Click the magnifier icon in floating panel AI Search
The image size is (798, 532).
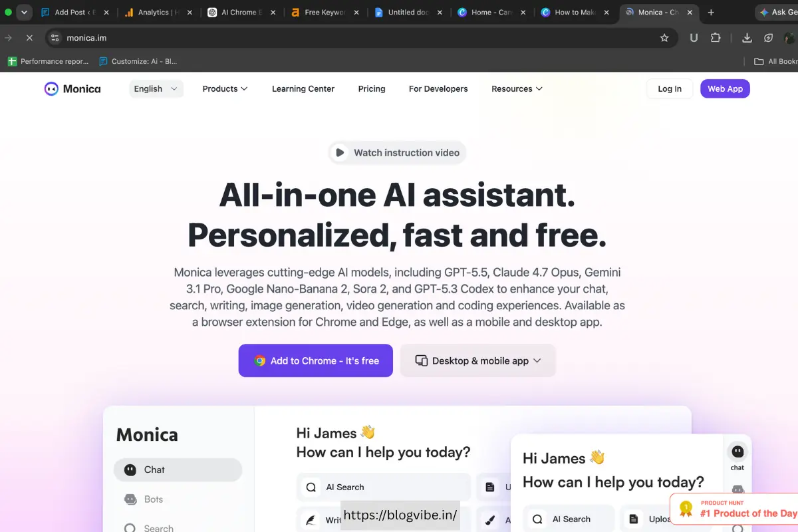point(539,519)
